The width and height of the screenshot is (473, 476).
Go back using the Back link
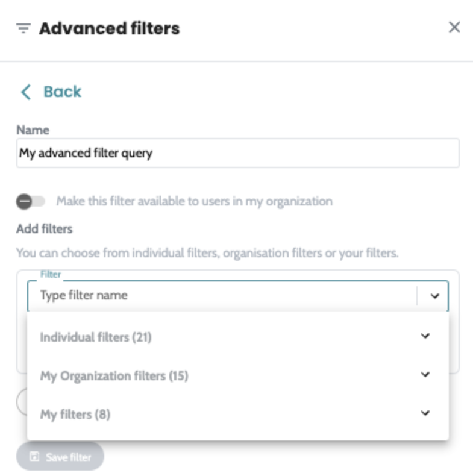[x=62, y=92]
